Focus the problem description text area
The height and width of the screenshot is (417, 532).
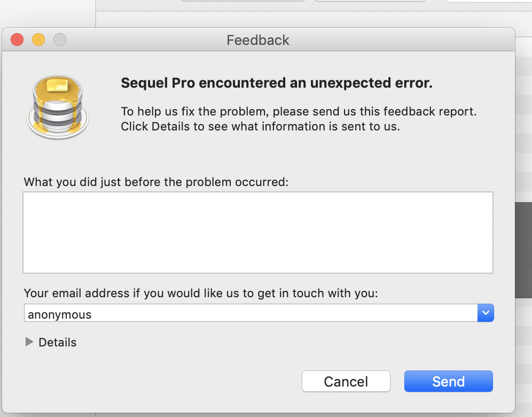pos(257,233)
